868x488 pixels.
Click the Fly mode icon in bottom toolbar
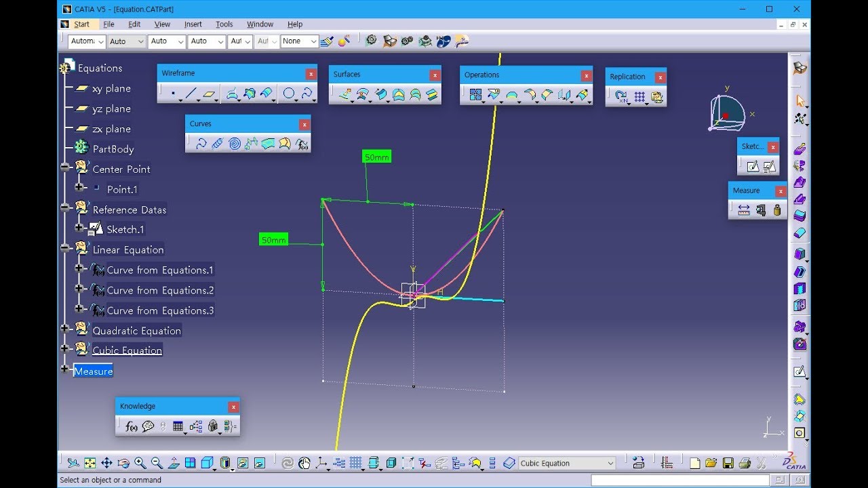point(73,464)
